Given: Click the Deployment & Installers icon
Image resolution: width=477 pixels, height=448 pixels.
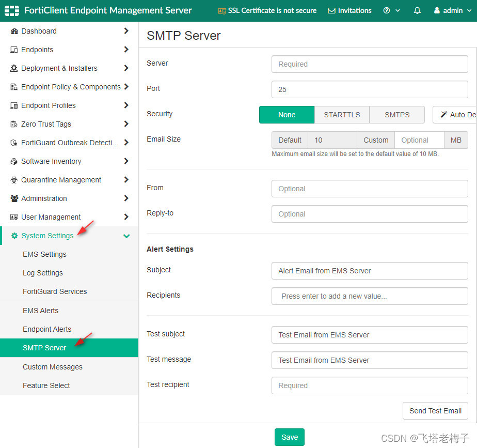Looking at the screenshot, I should [14, 68].
